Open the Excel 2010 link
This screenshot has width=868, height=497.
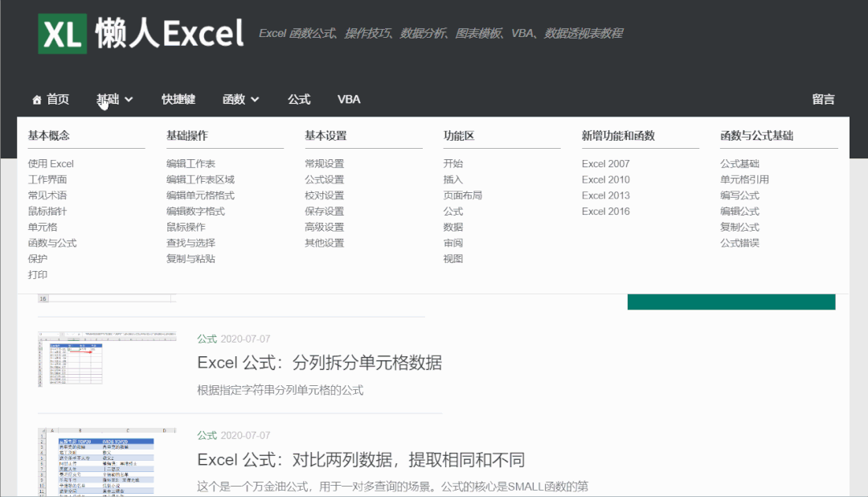tap(606, 179)
